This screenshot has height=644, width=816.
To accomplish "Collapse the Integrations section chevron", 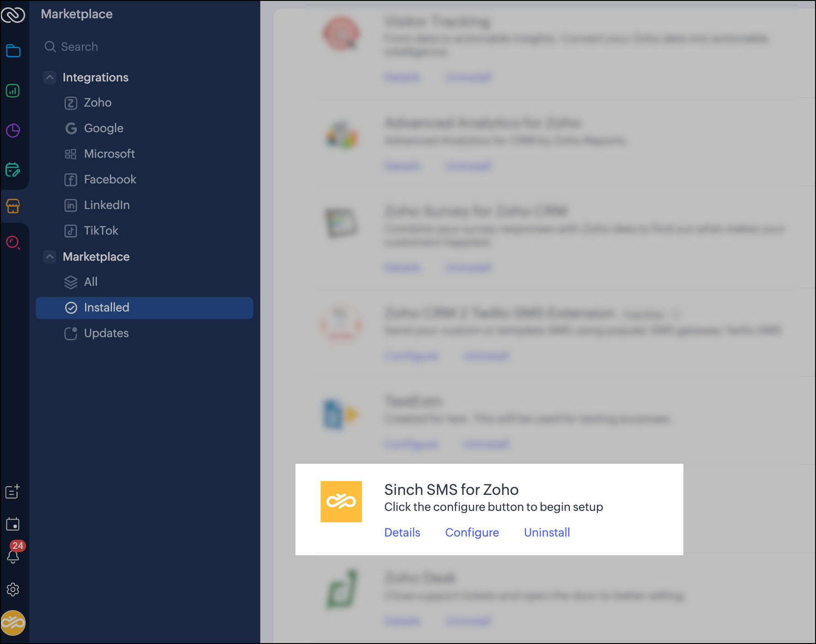I will (x=50, y=77).
